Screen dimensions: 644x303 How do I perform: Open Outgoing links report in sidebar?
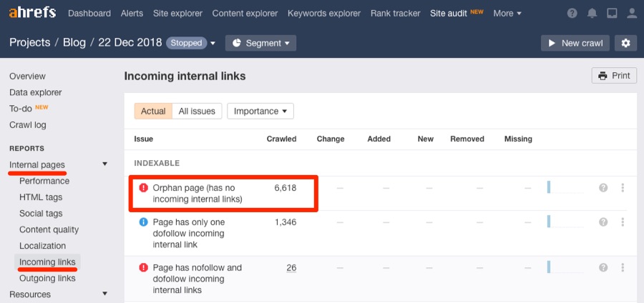click(x=47, y=279)
